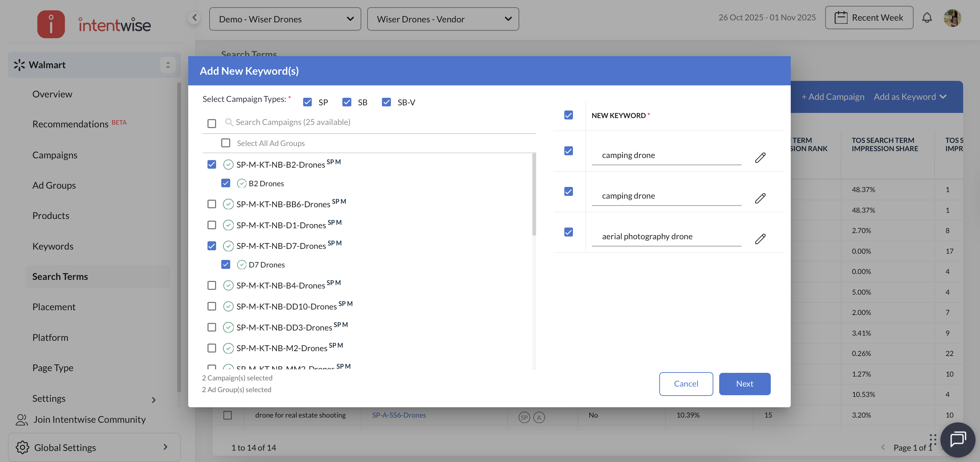Uncheck the SB-V campaign type checkbox
This screenshot has height=462, width=980.
coord(386,102)
